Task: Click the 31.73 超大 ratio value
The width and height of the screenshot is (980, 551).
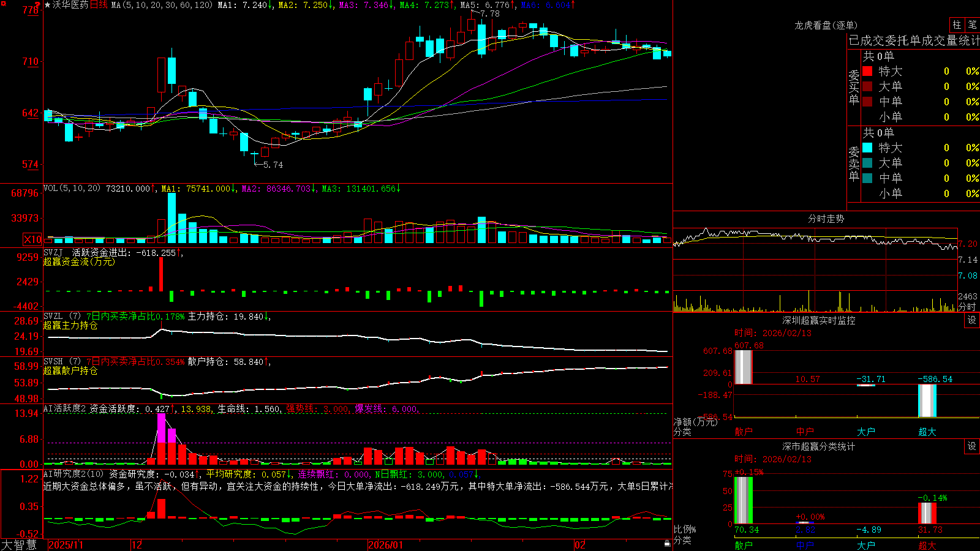Action: pos(930,530)
